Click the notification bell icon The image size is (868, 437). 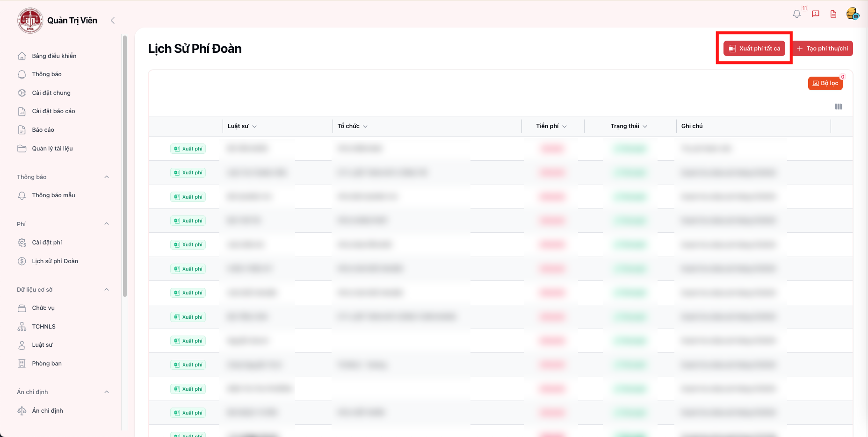(796, 14)
